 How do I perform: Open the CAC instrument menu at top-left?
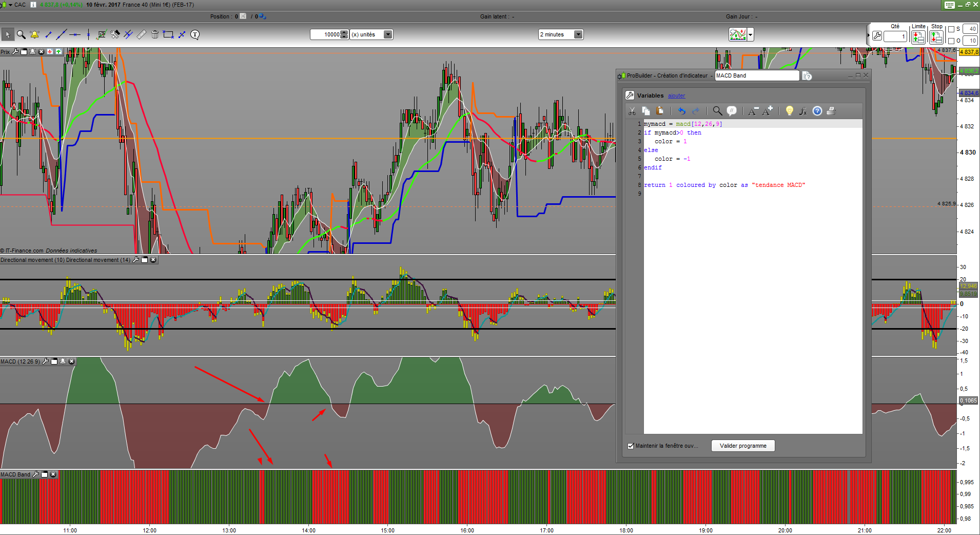[10, 5]
